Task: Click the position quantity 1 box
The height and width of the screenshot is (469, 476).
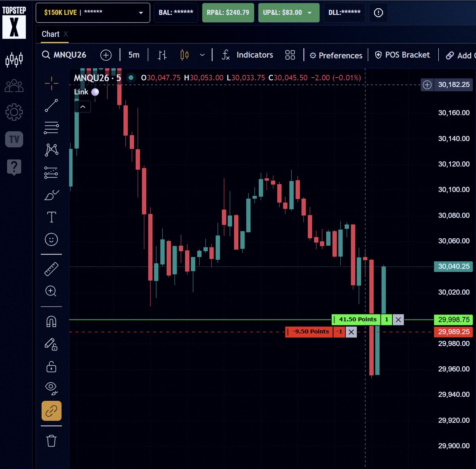Action: (x=387, y=320)
